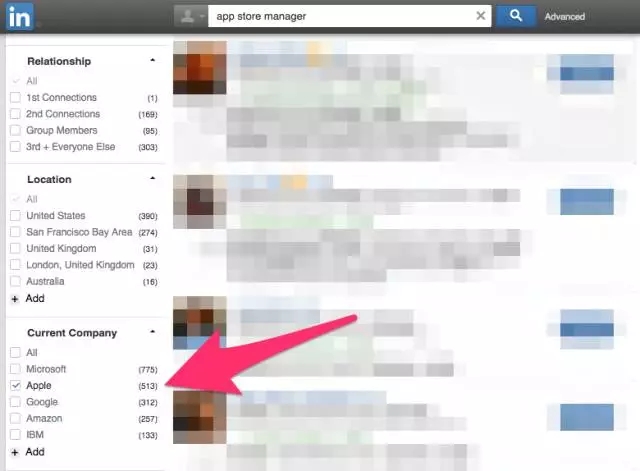Clear the search field with X icon

(x=481, y=16)
